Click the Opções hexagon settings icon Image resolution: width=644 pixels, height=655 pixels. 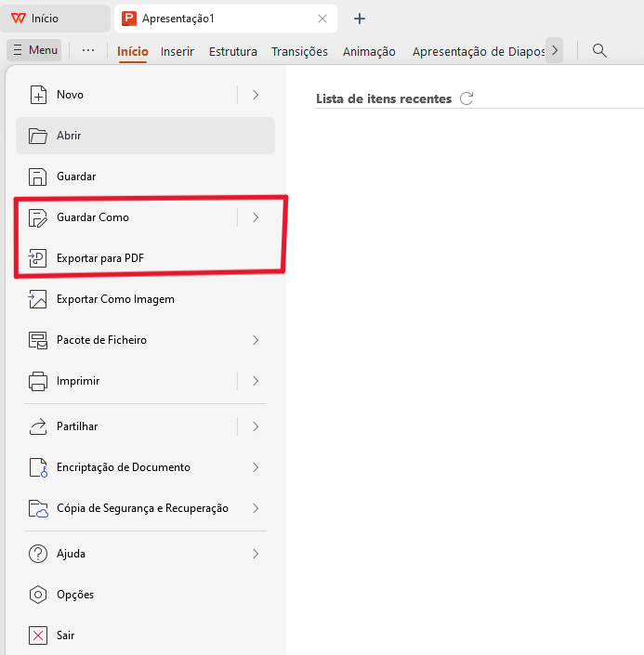[x=38, y=595]
